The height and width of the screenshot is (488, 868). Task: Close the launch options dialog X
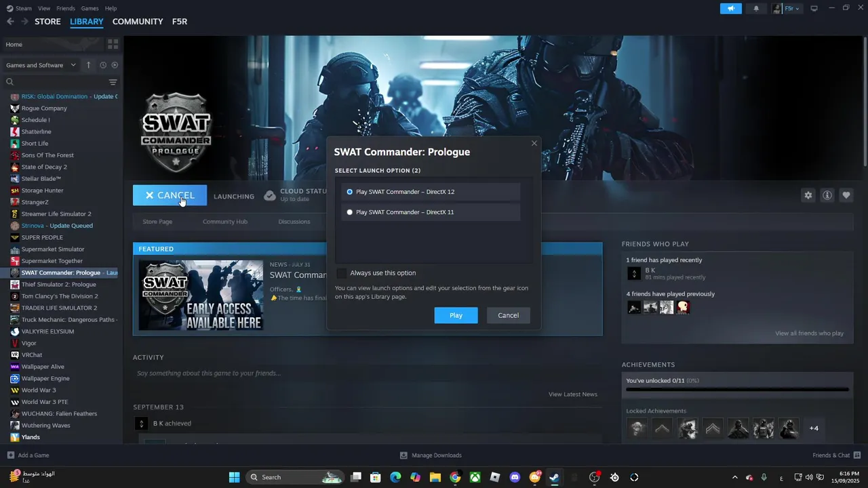pyautogui.click(x=534, y=143)
